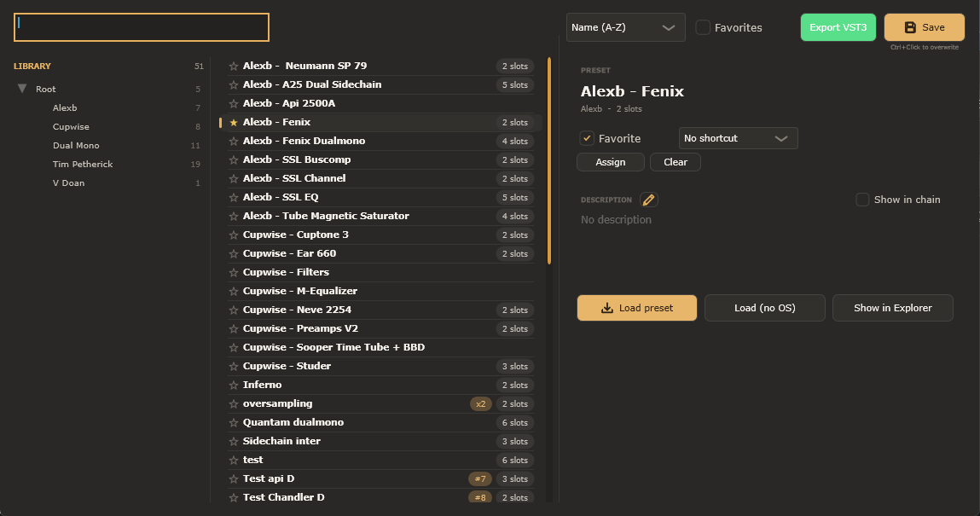This screenshot has height=516, width=980.
Task: Uncheck the Favorite checkbox for this preset
Action: [587, 139]
